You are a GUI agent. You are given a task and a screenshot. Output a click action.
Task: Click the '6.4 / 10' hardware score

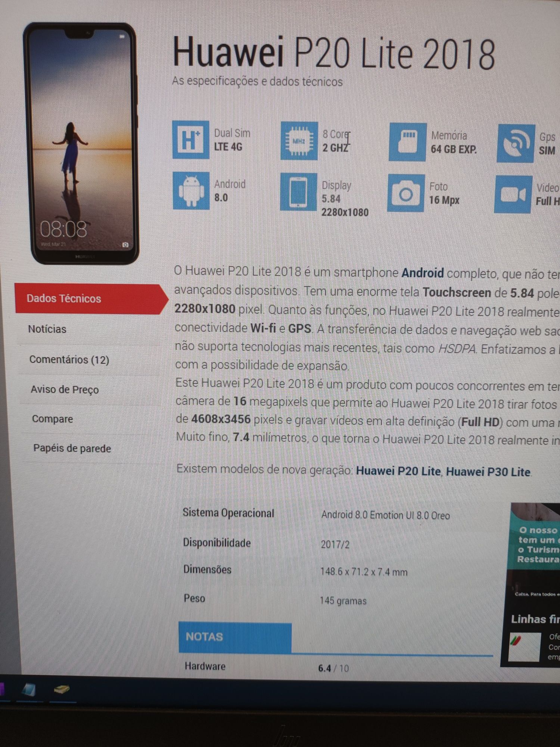pyautogui.click(x=333, y=668)
